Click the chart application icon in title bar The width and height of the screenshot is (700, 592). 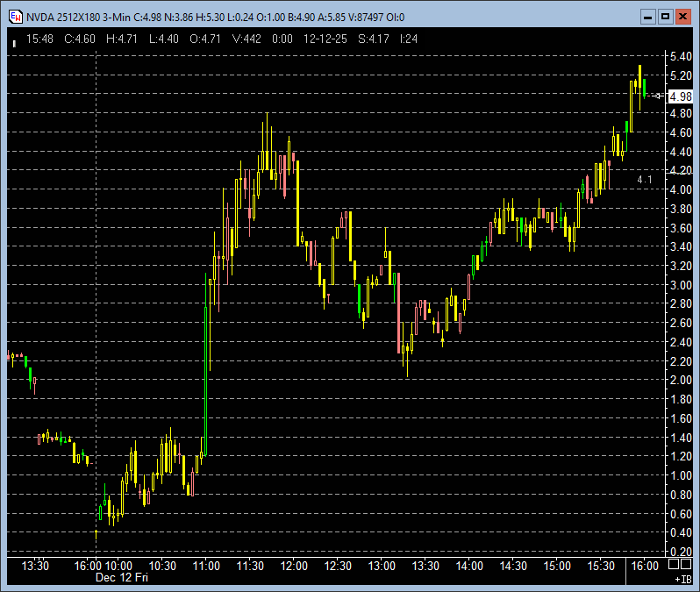tap(14, 16)
